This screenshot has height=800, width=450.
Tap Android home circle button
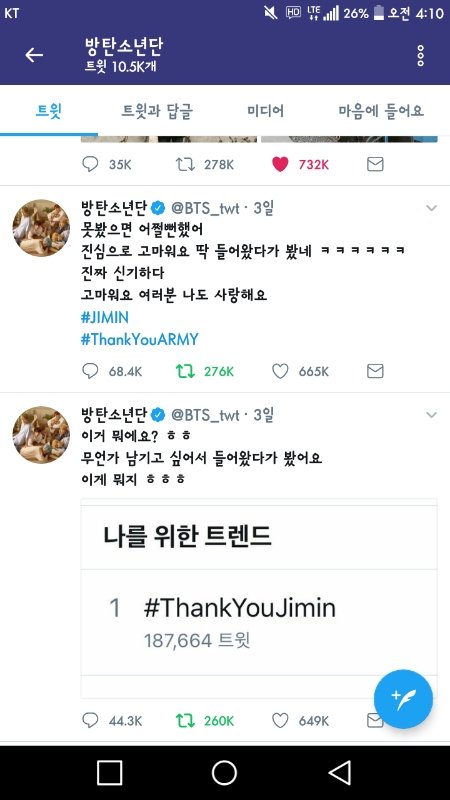(224, 772)
